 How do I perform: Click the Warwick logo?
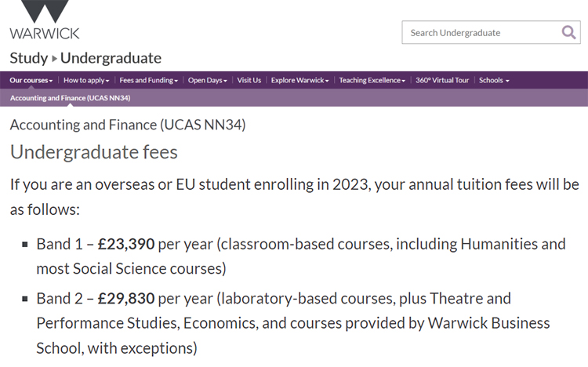(x=44, y=20)
